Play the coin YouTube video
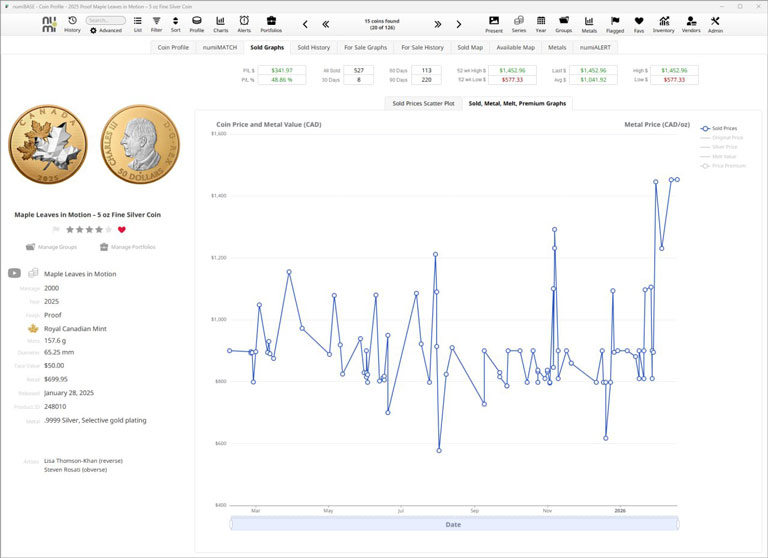Viewport: 768px width, 558px height. (x=14, y=273)
